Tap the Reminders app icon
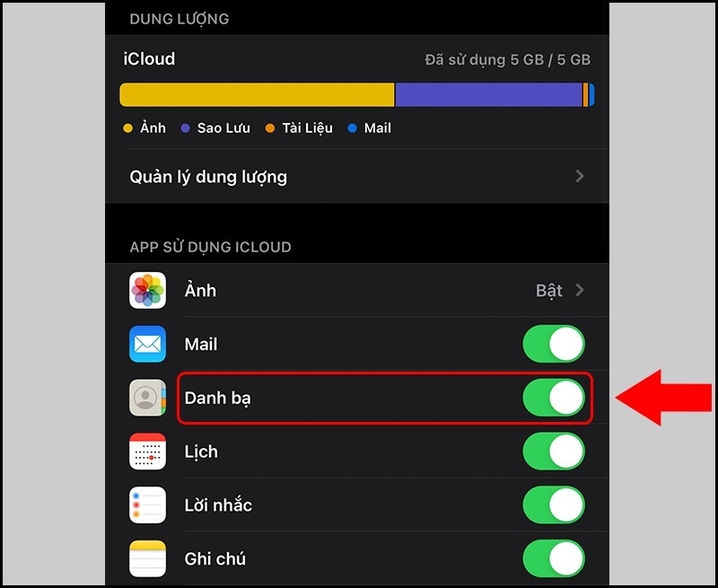 click(x=147, y=505)
